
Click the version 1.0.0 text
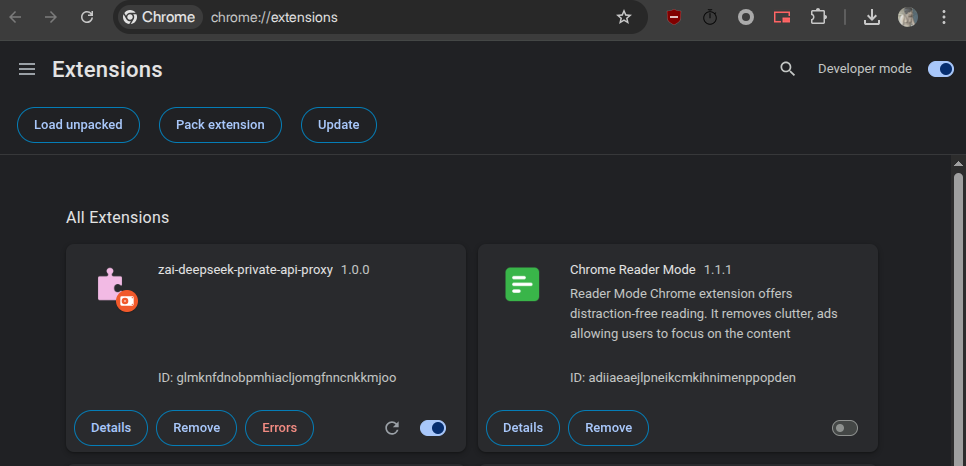pos(355,270)
